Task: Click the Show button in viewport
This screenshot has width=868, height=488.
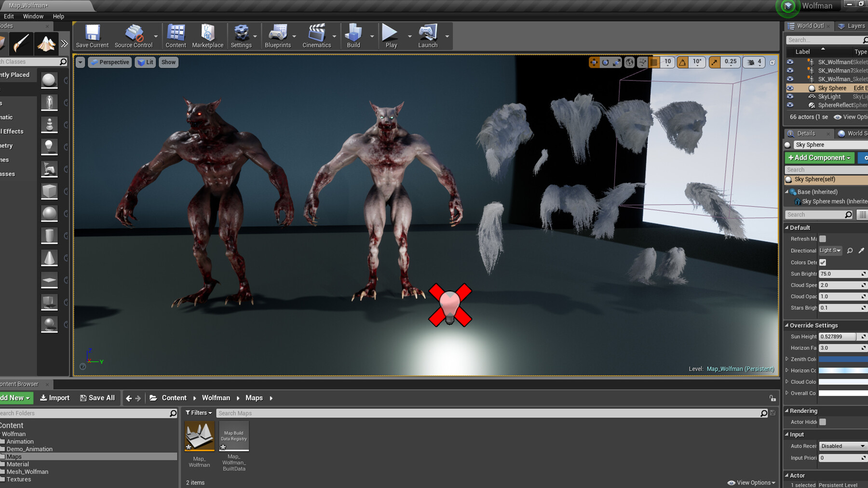Action: [x=168, y=62]
